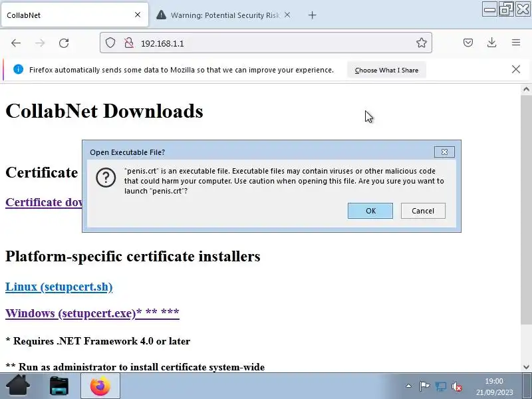Viewport: 532px width, 399px height.
Task: Restore down the Firefox window
Action: click(506, 9)
